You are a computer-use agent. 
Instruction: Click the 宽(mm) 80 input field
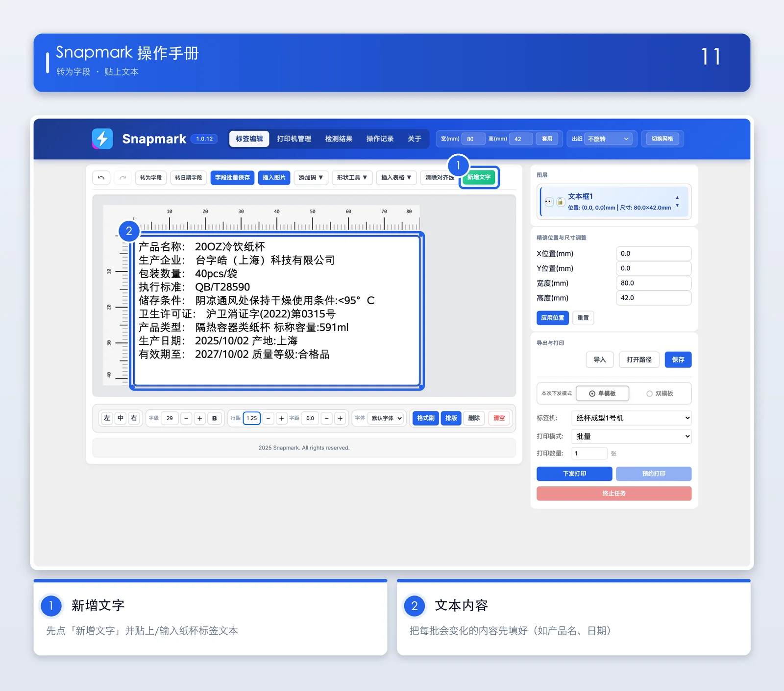tap(473, 139)
